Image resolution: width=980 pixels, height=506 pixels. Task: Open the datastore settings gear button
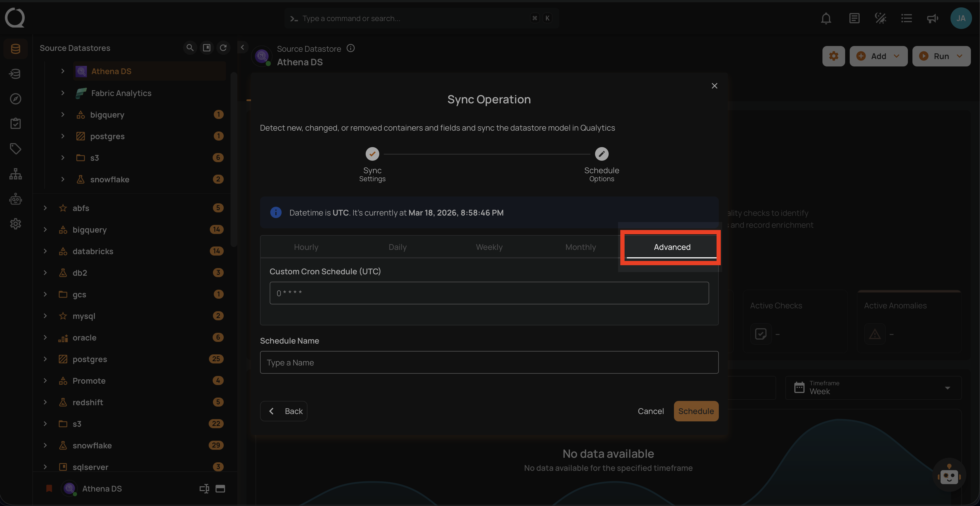(x=833, y=56)
